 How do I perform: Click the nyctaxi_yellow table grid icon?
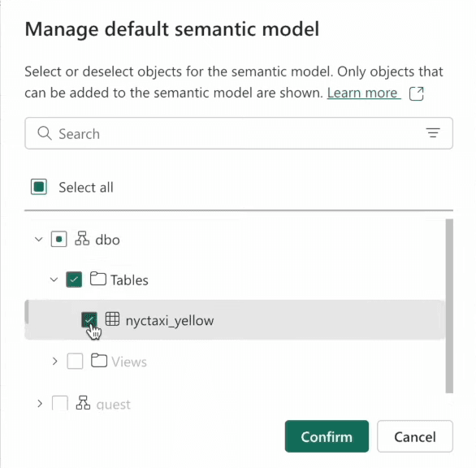point(112,319)
